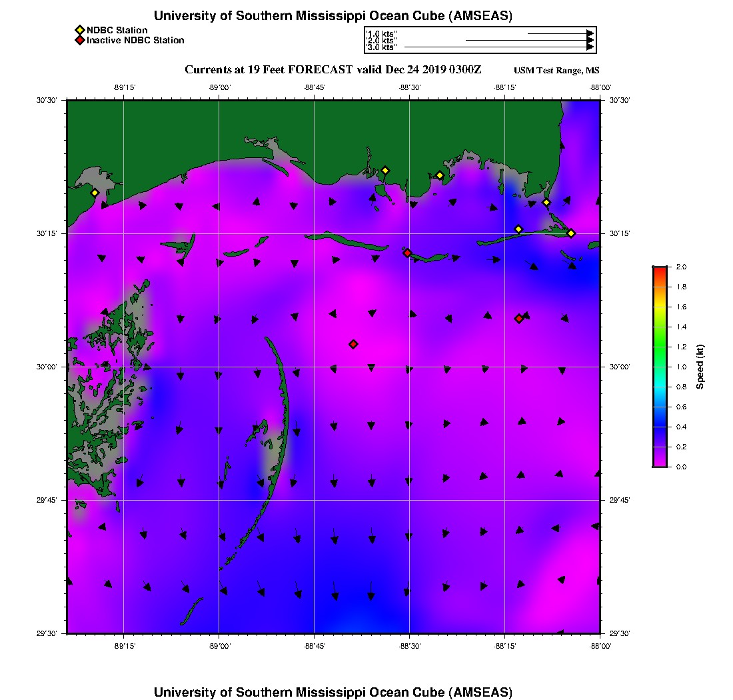Select the easternmost red inactive station marker

(x=519, y=319)
